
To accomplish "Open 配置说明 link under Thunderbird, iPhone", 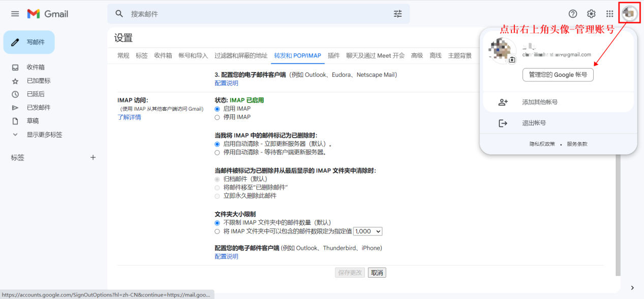I will coord(227,256).
